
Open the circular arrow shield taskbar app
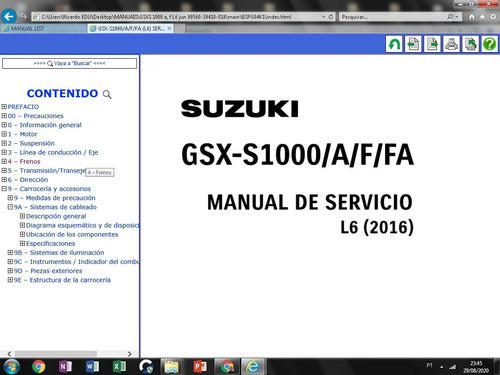click(146, 367)
